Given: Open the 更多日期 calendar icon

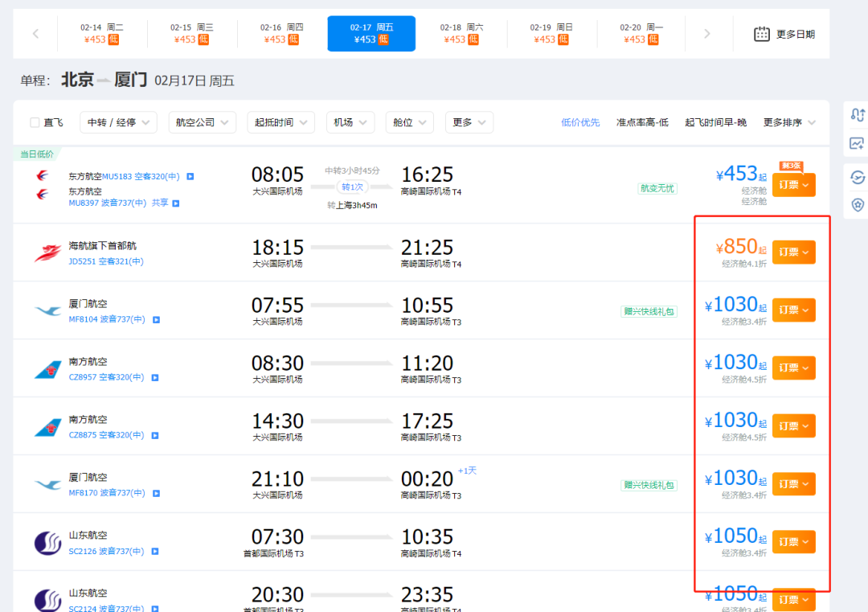Looking at the screenshot, I should pos(762,34).
